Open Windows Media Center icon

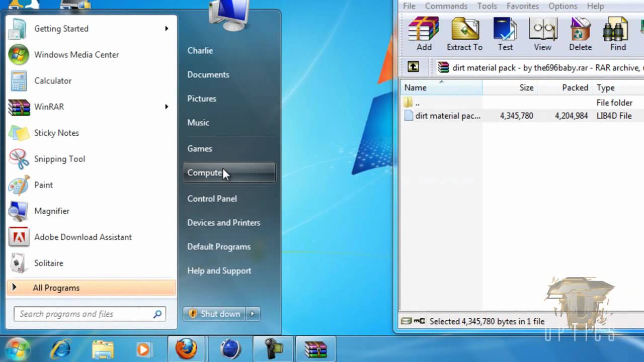click(x=19, y=55)
